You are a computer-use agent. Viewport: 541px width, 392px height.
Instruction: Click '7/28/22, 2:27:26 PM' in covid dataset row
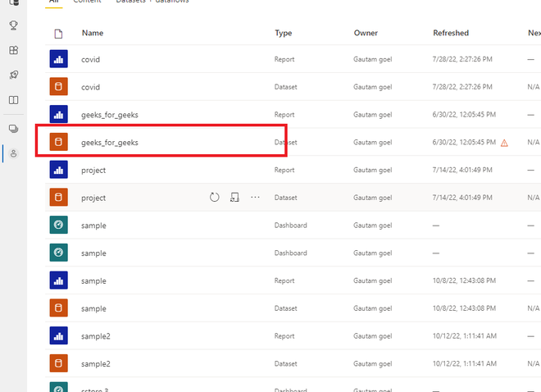point(462,87)
